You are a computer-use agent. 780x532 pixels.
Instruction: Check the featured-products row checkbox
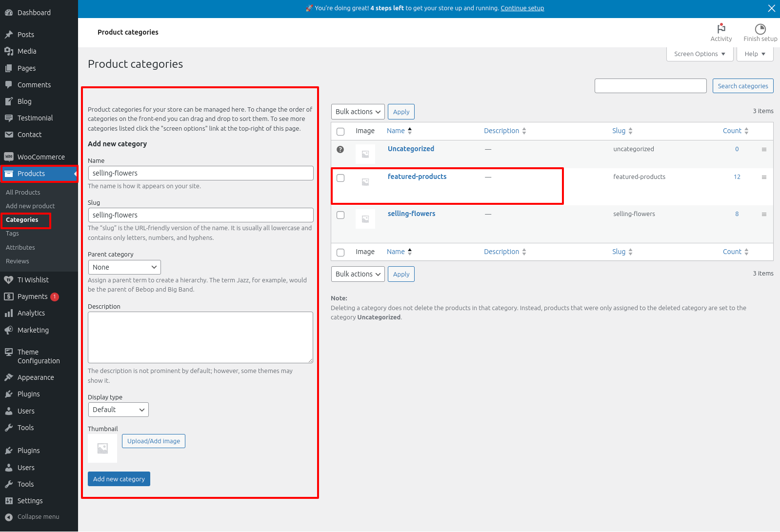340,178
